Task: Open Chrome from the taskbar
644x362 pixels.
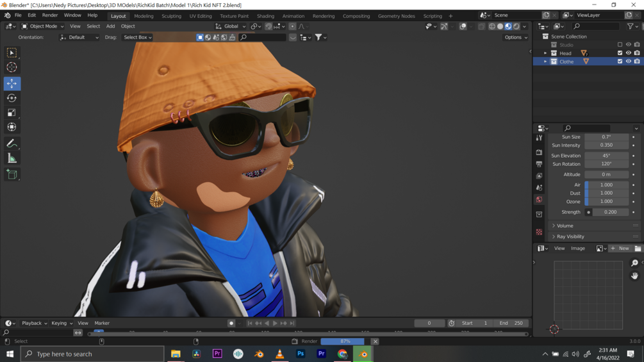Action: 342,354
